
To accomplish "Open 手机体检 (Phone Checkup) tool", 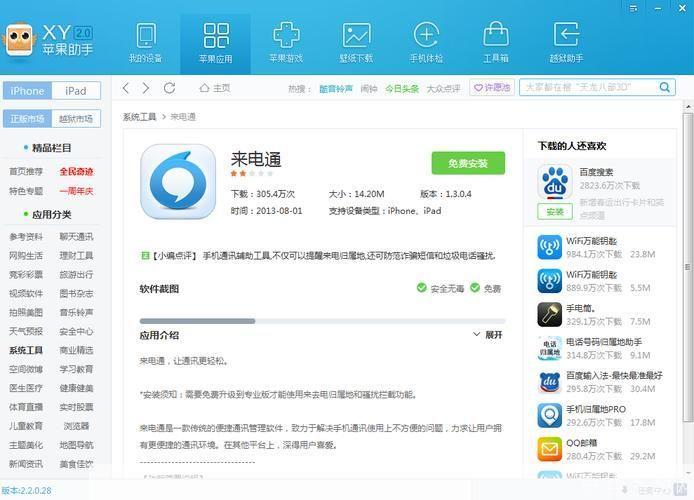I will (426, 41).
